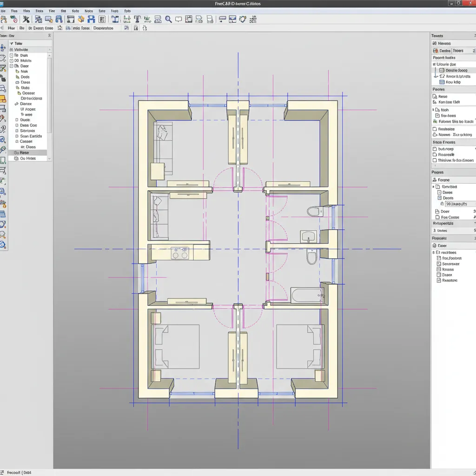The width and height of the screenshot is (476, 476).
Task: Toggle the Dioce checkbox in tree
Action: pyautogui.click(x=17, y=120)
